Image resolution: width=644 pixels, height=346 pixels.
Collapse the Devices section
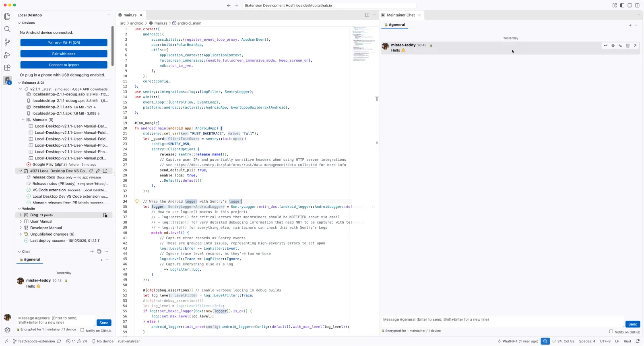point(19,23)
